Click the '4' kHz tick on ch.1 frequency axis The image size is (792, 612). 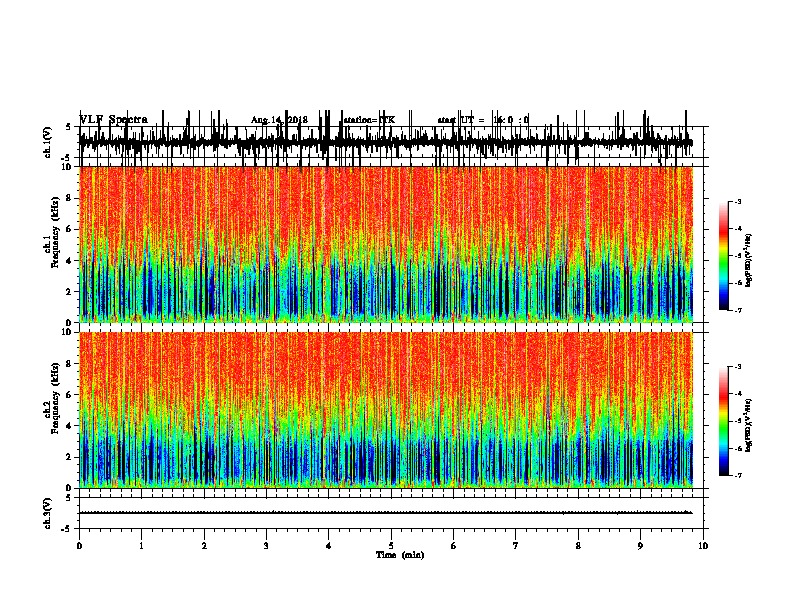tap(69, 261)
